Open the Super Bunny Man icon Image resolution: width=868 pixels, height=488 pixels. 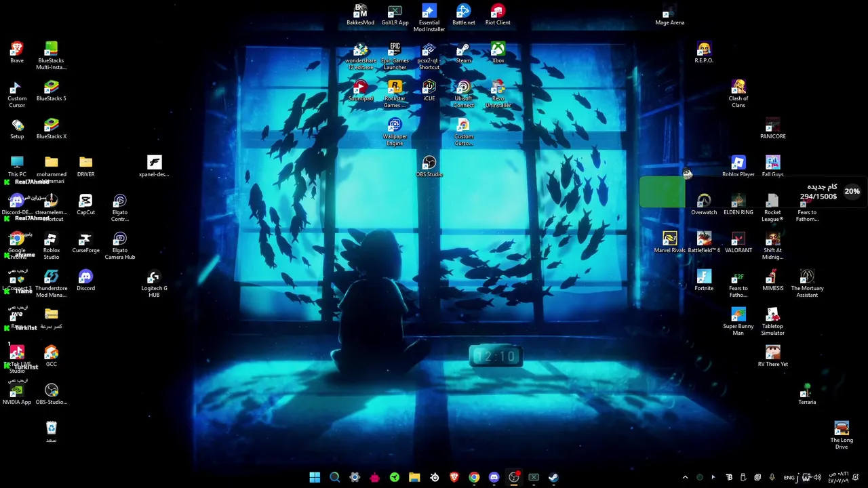[x=738, y=321]
